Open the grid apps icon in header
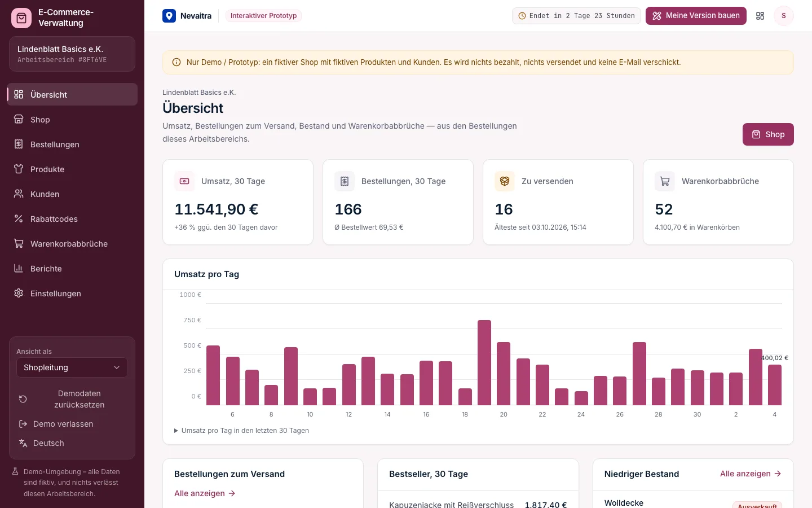Screen dimensions: 812x508 [760, 16]
